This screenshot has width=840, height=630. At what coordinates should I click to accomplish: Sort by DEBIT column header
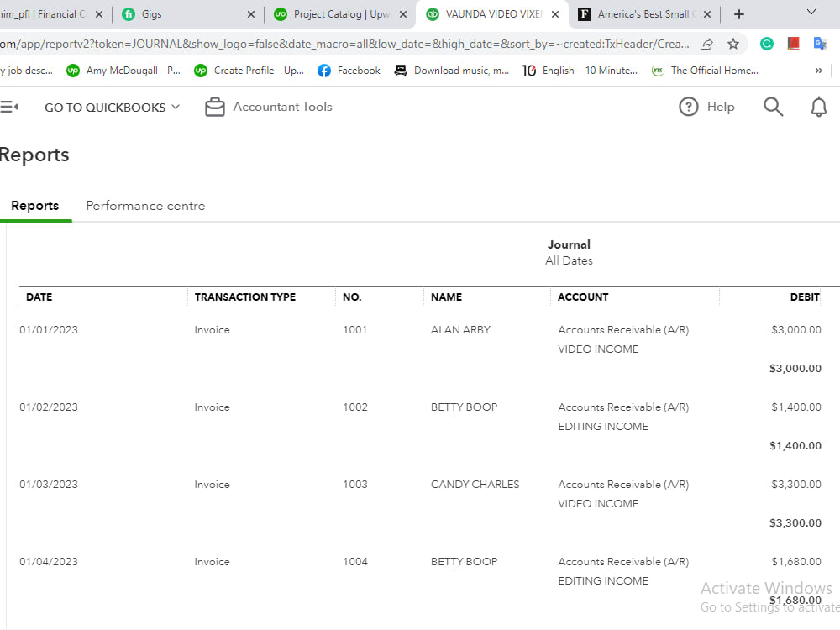805,297
